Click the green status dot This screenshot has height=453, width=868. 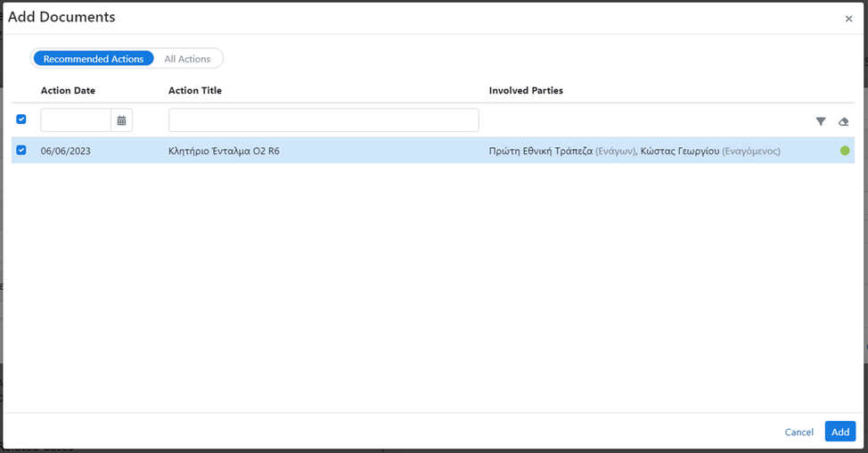(845, 151)
